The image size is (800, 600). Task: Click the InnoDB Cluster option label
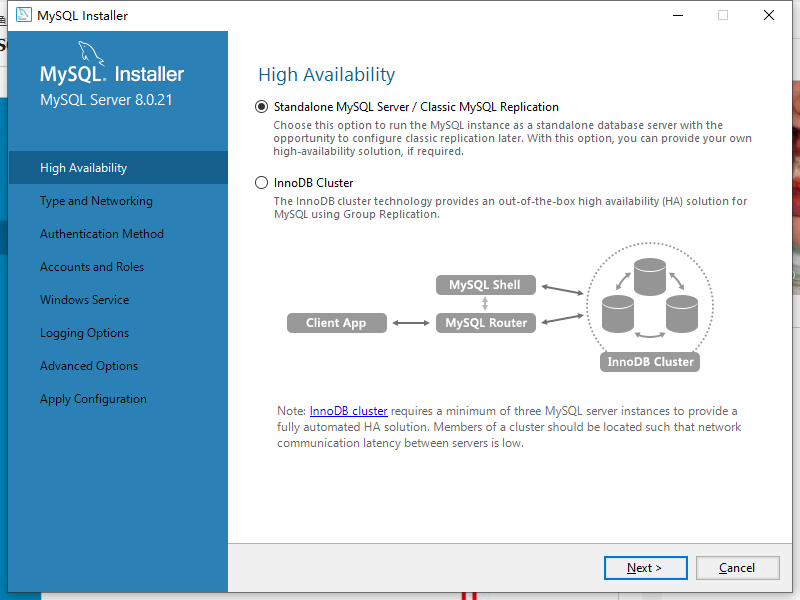point(313,183)
